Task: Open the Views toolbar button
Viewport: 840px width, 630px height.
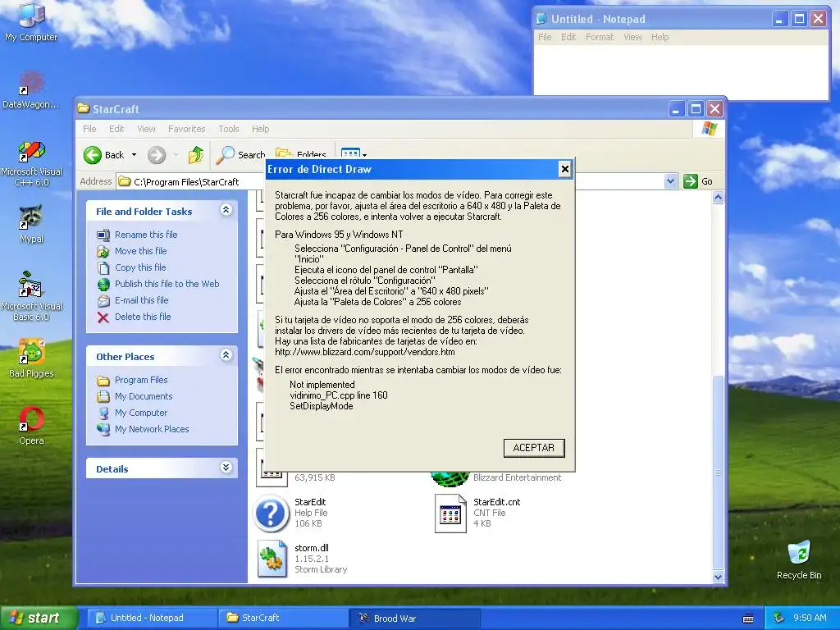Action: [350, 153]
